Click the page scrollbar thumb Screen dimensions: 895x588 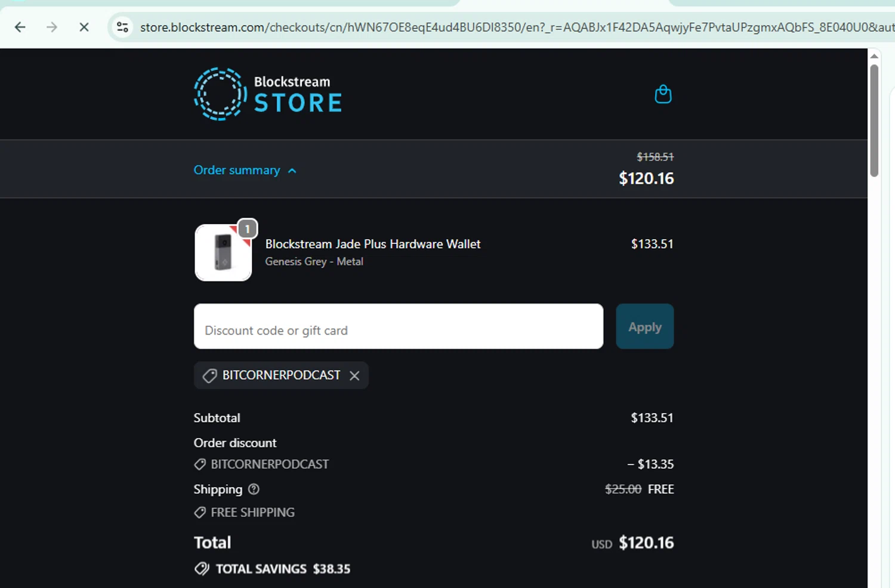click(874, 120)
